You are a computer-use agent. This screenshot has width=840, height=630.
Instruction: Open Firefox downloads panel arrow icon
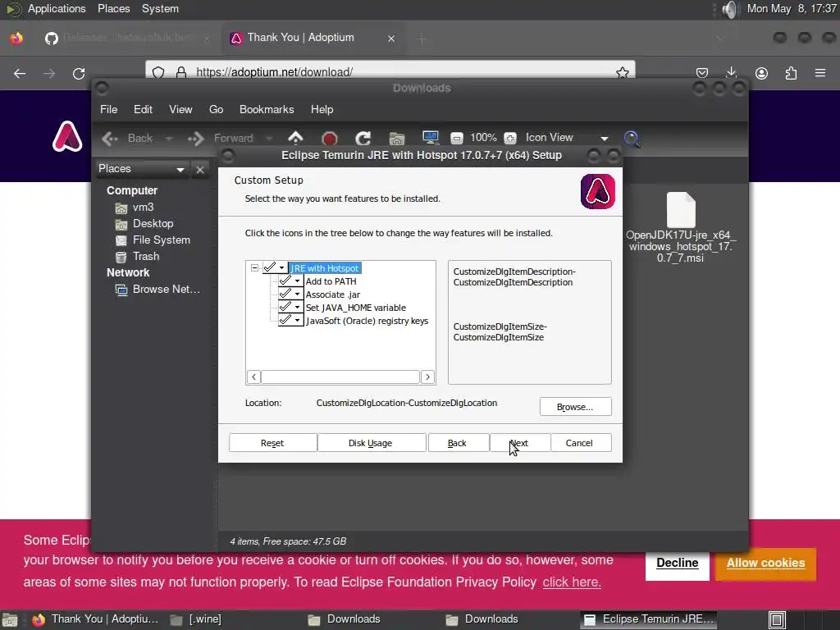[x=731, y=73]
